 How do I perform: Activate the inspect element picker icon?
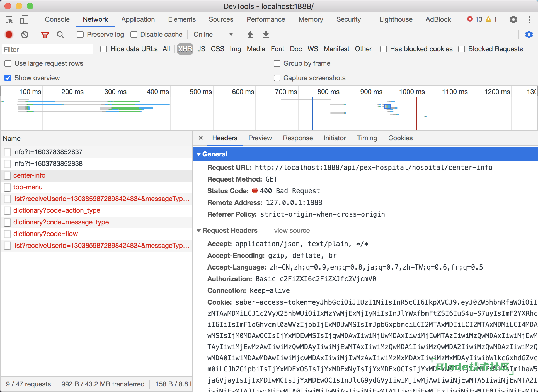coord(9,20)
